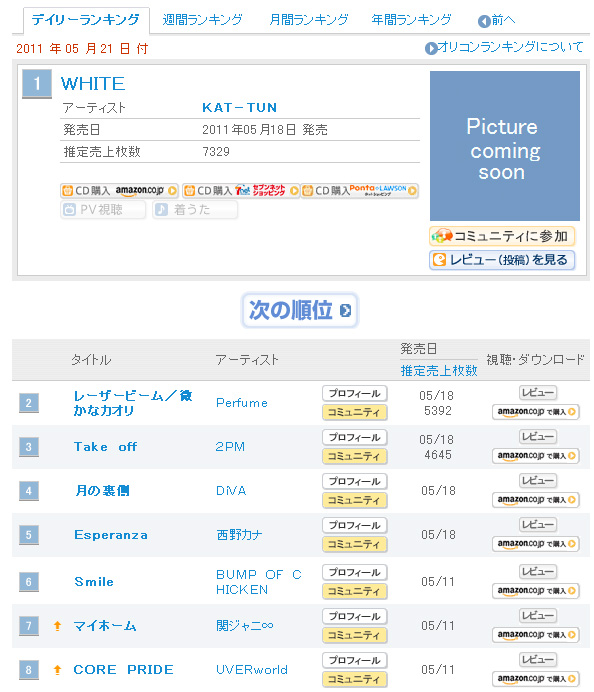Open the Esperanza song title link
Screen dimensions: 594x692
coord(111,535)
